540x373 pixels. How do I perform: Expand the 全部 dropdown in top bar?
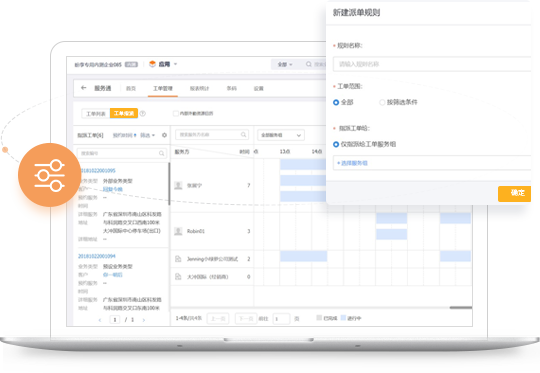point(285,64)
